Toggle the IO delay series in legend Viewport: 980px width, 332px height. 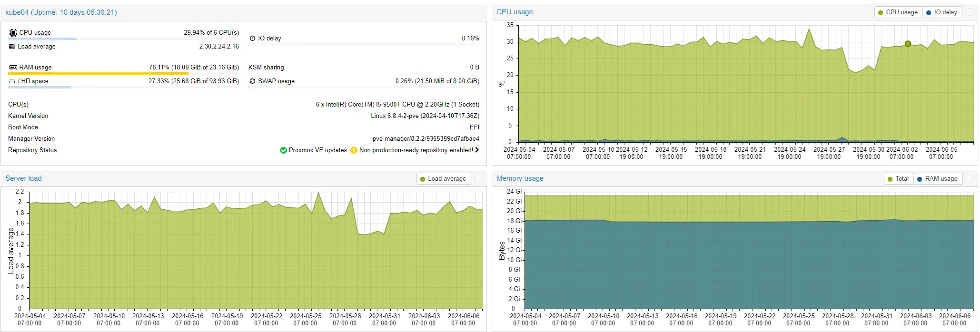coord(941,12)
